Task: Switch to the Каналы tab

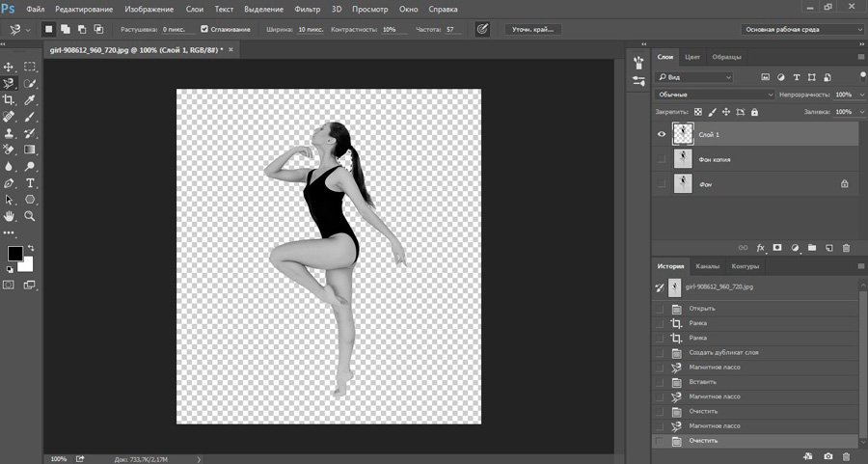Action: tap(707, 266)
